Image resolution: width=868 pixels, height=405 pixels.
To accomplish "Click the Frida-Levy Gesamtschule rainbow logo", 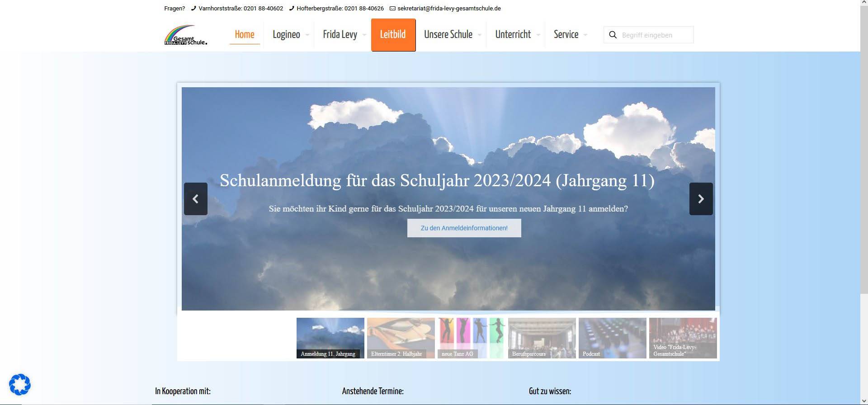I will (185, 35).
